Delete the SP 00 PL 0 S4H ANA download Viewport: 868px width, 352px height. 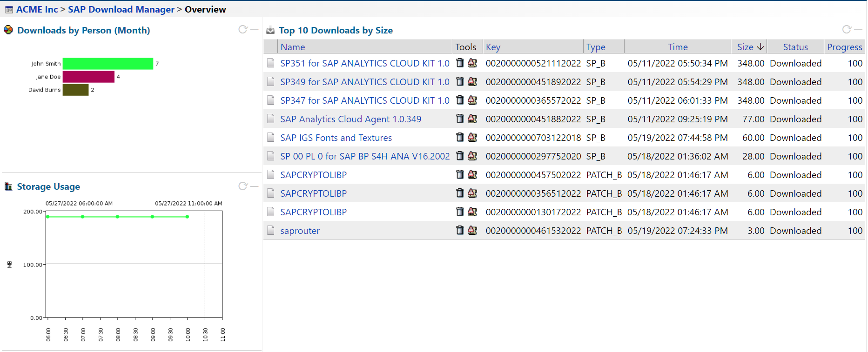tap(460, 156)
